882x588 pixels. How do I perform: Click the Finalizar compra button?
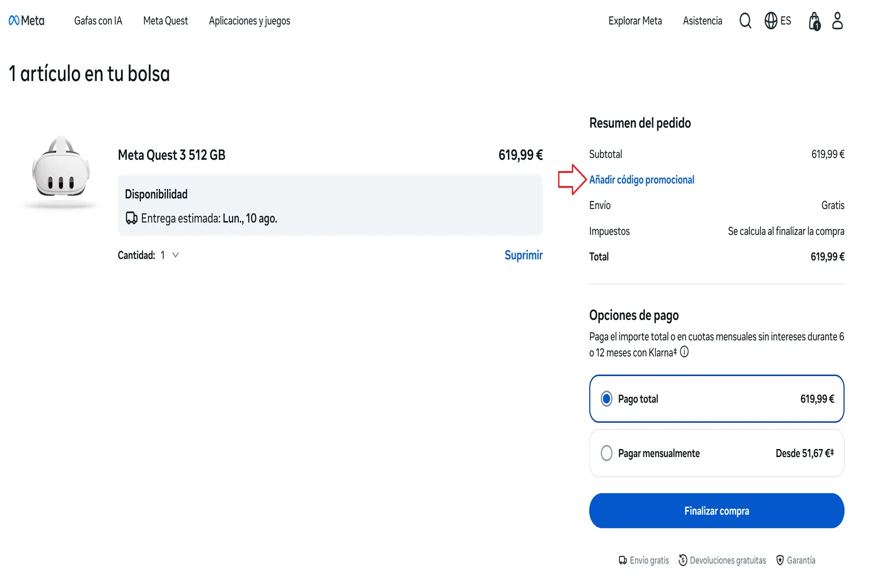717,510
